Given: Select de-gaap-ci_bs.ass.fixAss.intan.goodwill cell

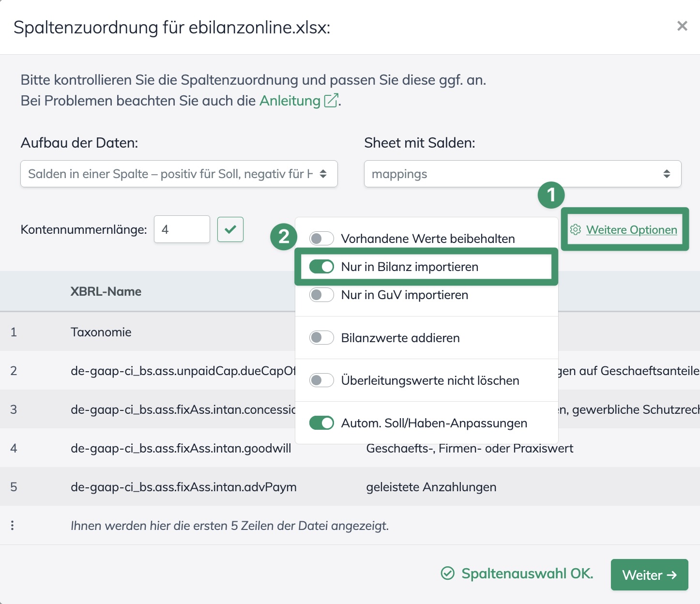Looking at the screenshot, I should [x=181, y=448].
